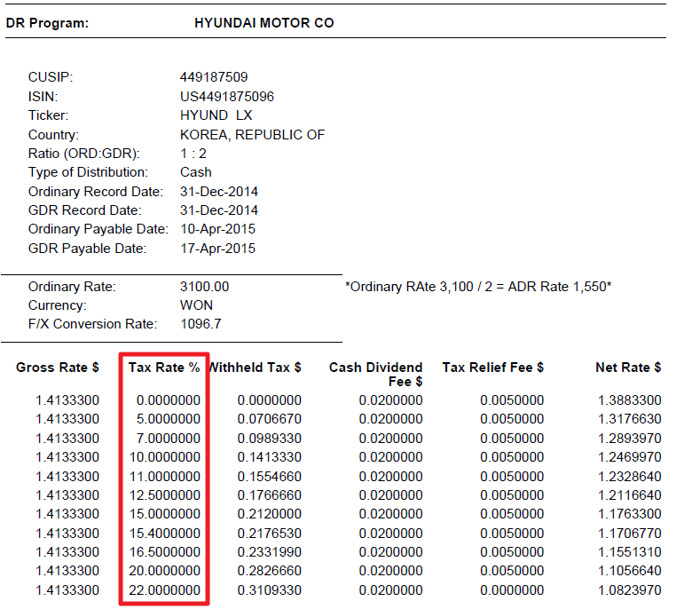Click net rate value 1.1056640
Image resolution: width=700 pixels, height=609 pixels.
pyautogui.click(x=629, y=571)
